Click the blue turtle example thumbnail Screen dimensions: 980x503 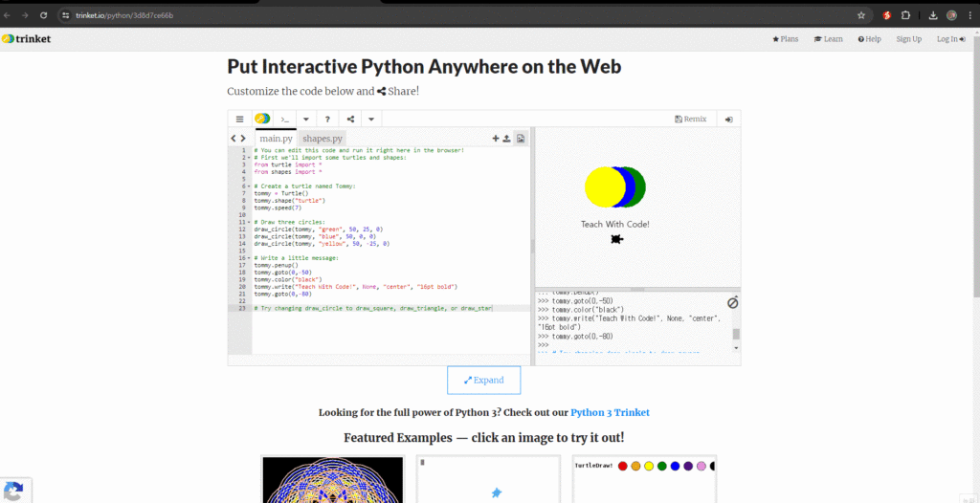pyautogui.click(x=488, y=479)
